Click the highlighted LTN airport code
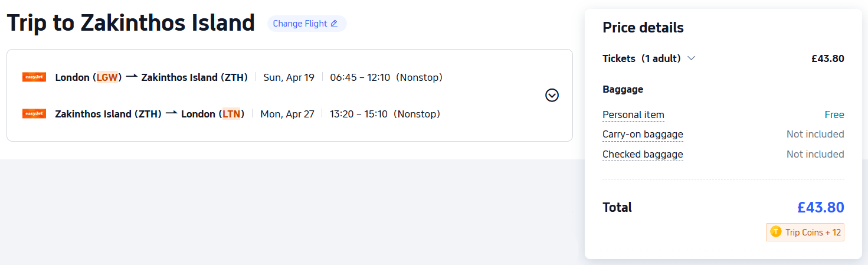This screenshot has height=265, width=868. [231, 114]
